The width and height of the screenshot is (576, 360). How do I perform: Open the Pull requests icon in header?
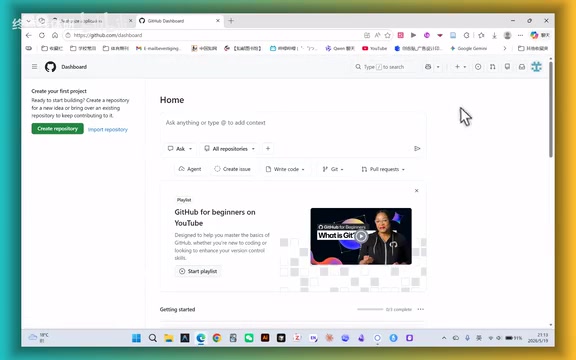tap(493, 67)
